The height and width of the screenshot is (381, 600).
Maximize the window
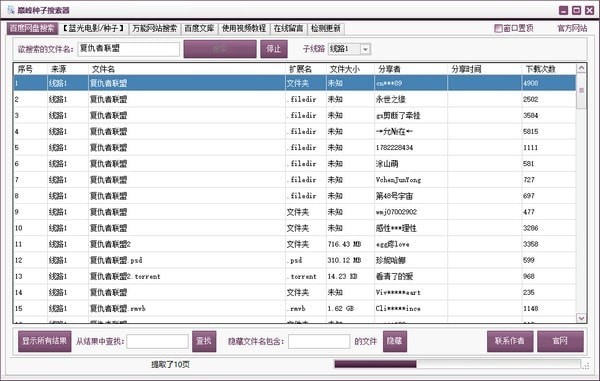click(576, 10)
